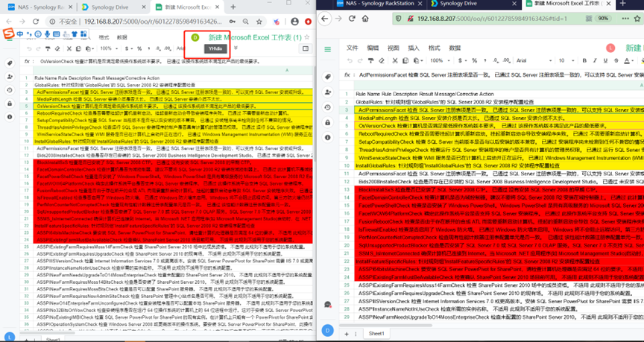
Task: Click the info icon in the right window sidebar
Action: pos(328,138)
